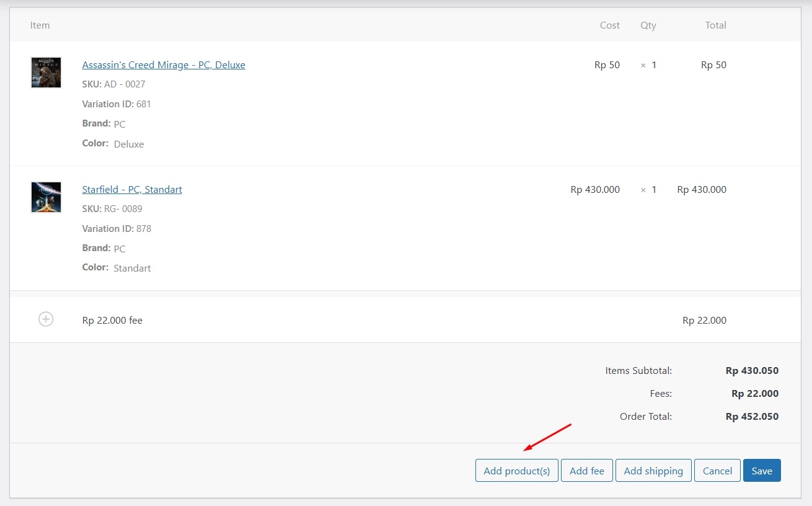Viewport: 812px width, 506px height.
Task: Click the Starfield quantity × 1
Action: click(648, 189)
